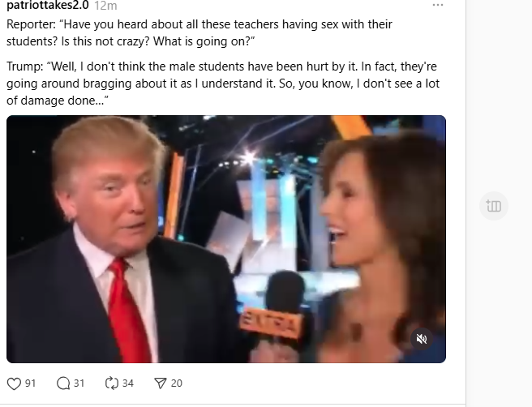Click the Trump quote paragraph text
The width and height of the screenshot is (532, 407).
point(223,84)
